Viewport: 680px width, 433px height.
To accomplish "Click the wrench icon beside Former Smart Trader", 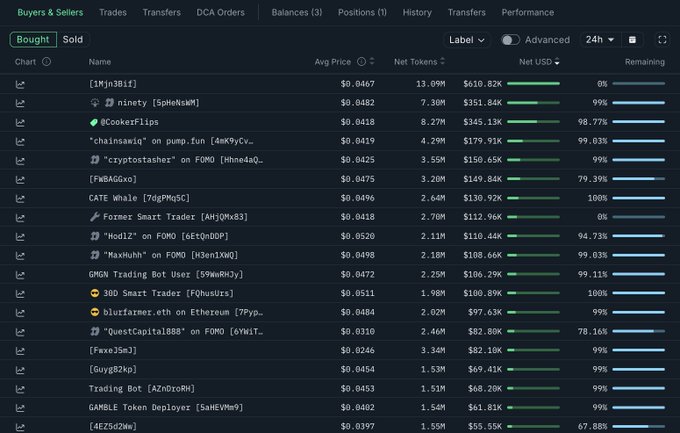I will pos(94,217).
